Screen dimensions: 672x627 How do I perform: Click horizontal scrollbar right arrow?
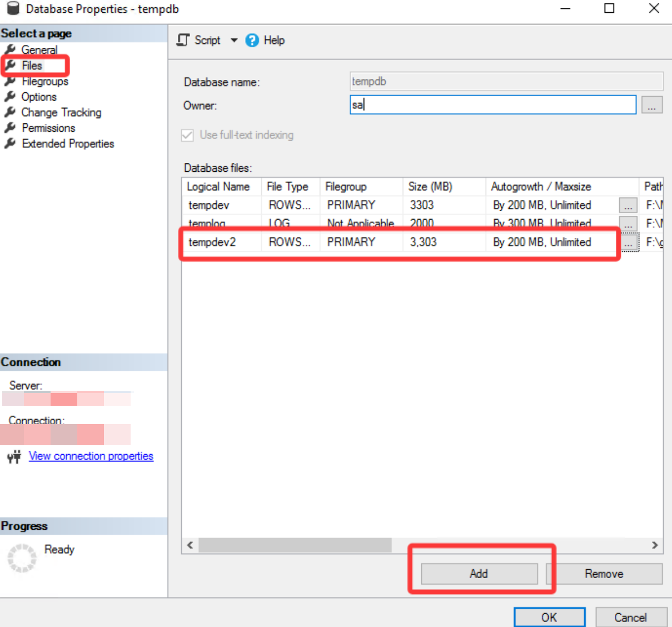tap(655, 545)
